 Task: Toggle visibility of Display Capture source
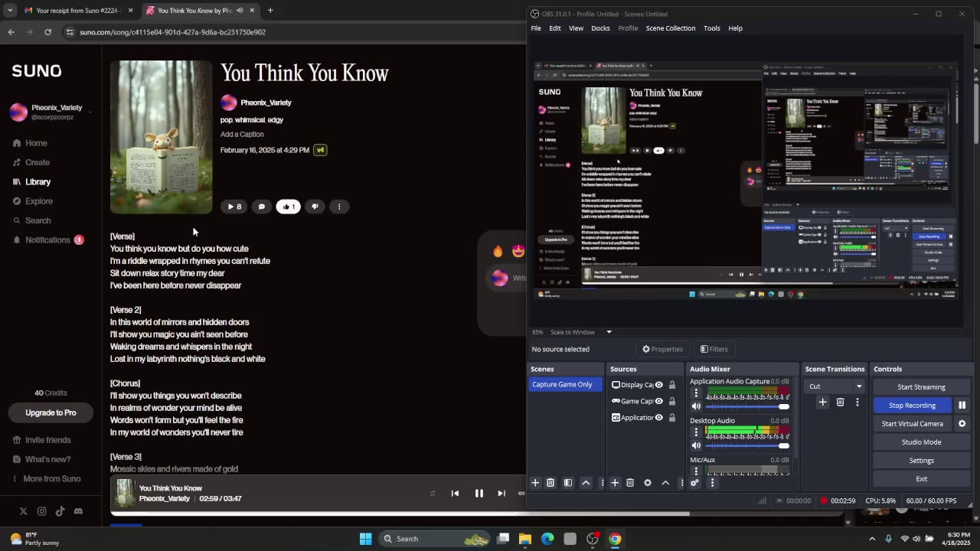tap(658, 385)
